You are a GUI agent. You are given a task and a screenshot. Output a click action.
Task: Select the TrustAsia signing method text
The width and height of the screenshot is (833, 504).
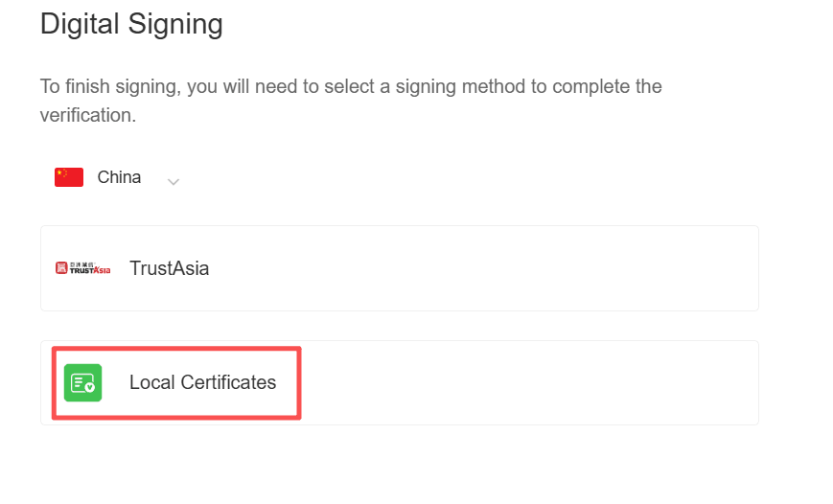[169, 268]
